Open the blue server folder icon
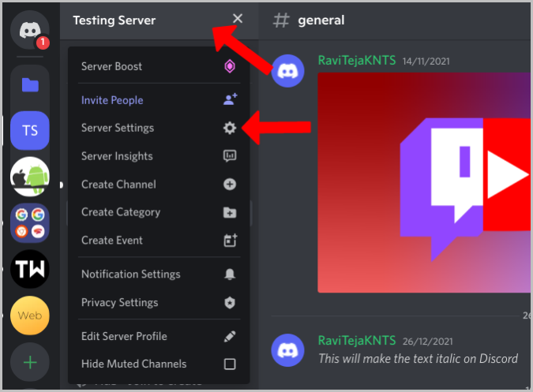This screenshot has height=392, width=533. pos(30,85)
